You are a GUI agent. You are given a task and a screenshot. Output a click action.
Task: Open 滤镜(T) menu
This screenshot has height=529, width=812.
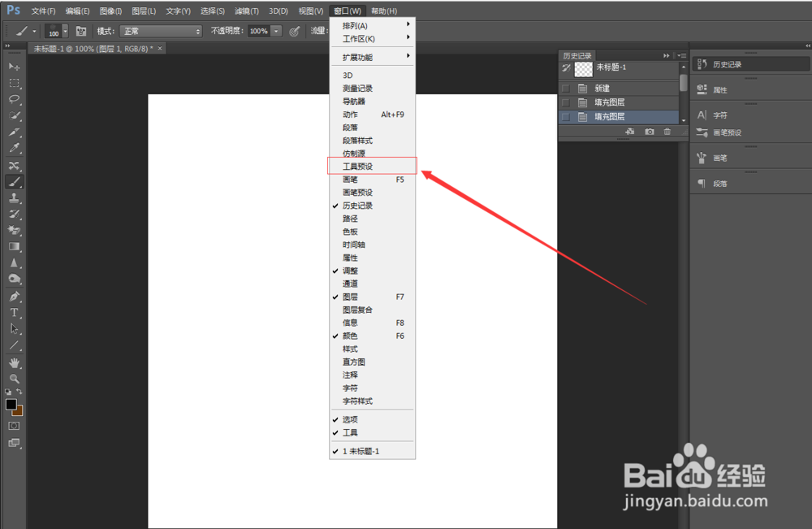(247, 11)
